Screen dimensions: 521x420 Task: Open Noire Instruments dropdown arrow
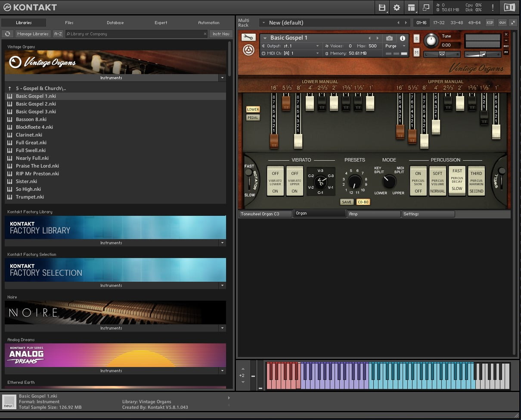222,328
